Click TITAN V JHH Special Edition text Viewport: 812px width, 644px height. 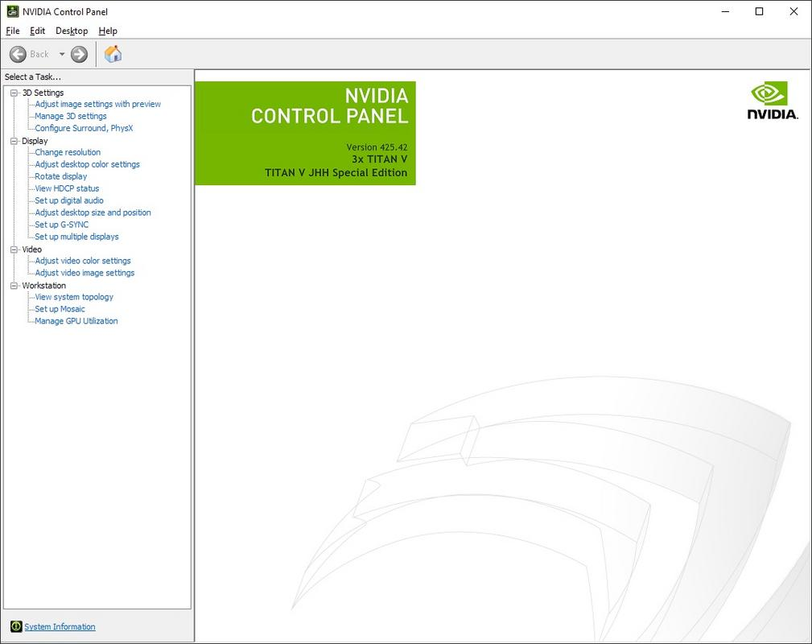(336, 172)
